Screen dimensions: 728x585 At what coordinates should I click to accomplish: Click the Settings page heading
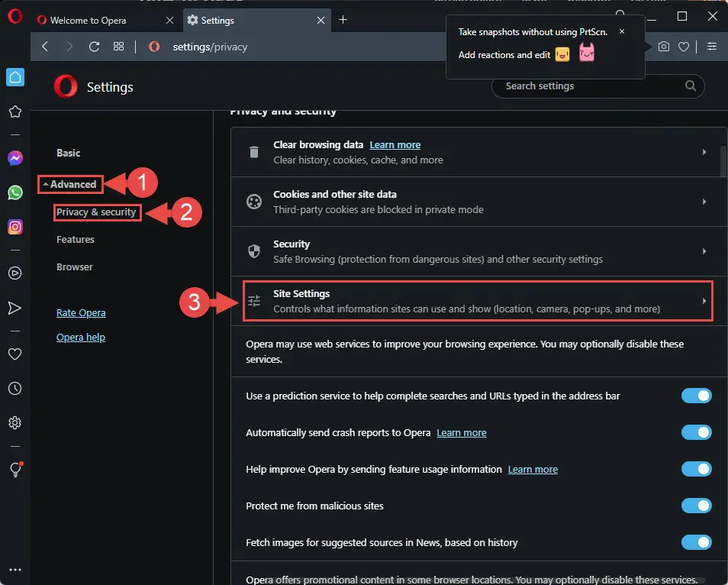coord(110,87)
